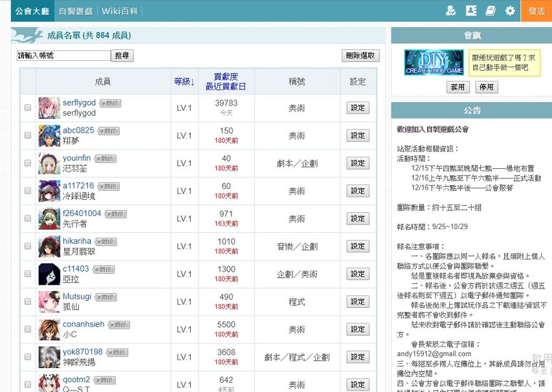The width and height of the screenshot is (552, 392).
Task: Click c11403's dark avatar icon
Action: [49, 274]
